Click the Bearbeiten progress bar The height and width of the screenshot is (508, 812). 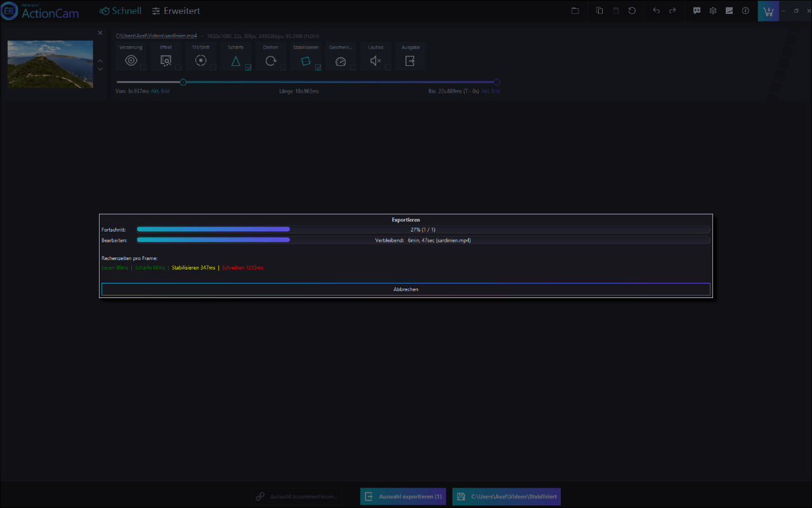(x=423, y=240)
